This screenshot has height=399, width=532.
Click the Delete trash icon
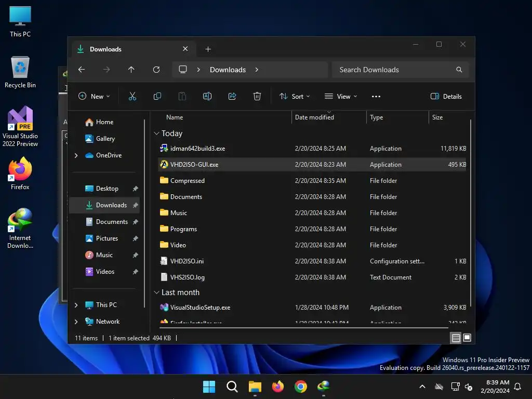[x=257, y=96]
